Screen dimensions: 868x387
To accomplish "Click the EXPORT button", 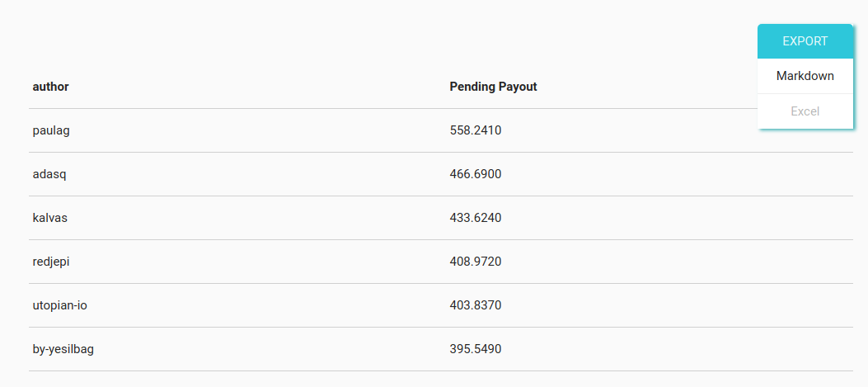I will pyautogui.click(x=805, y=41).
